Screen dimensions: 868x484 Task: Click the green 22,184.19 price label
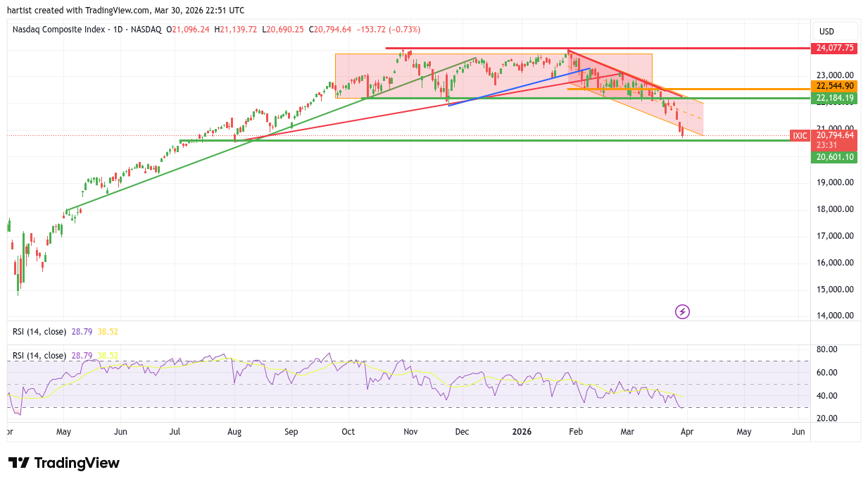834,98
